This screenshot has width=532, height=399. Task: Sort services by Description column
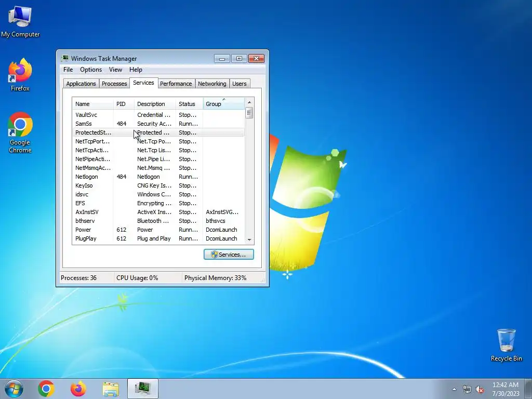155,104
